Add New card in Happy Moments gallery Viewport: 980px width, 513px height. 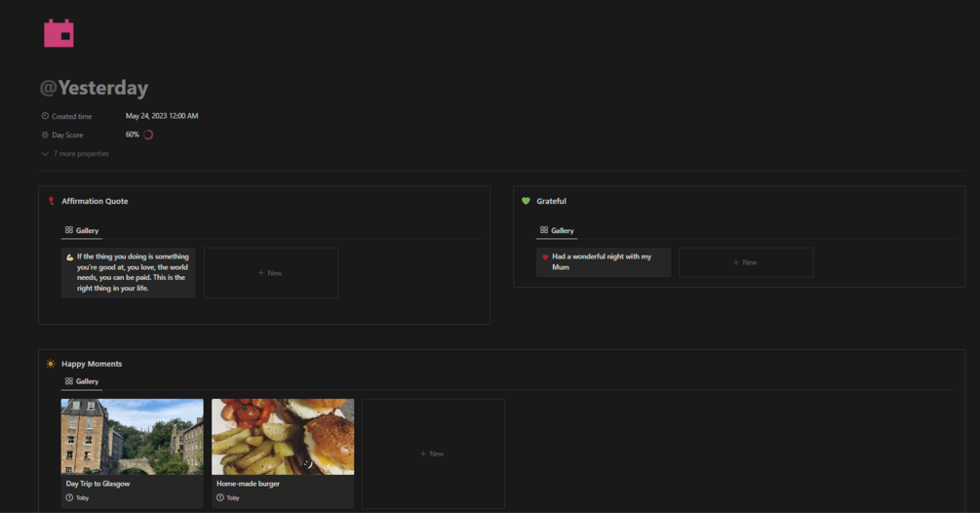click(x=433, y=454)
